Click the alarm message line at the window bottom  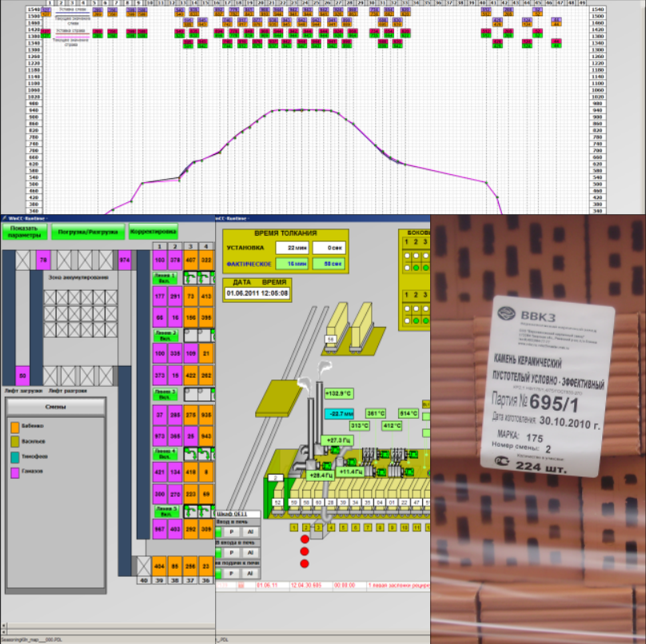[x=323, y=585]
